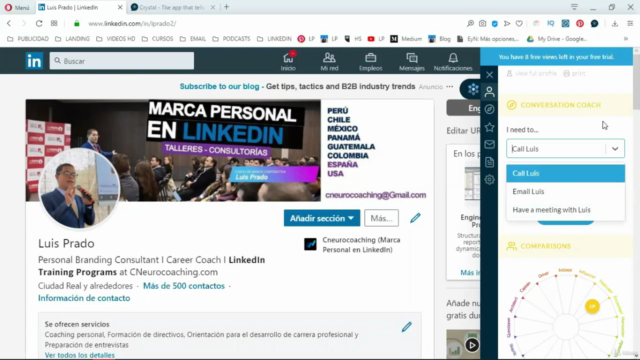Edit profile intro with pencil icon

point(415,218)
